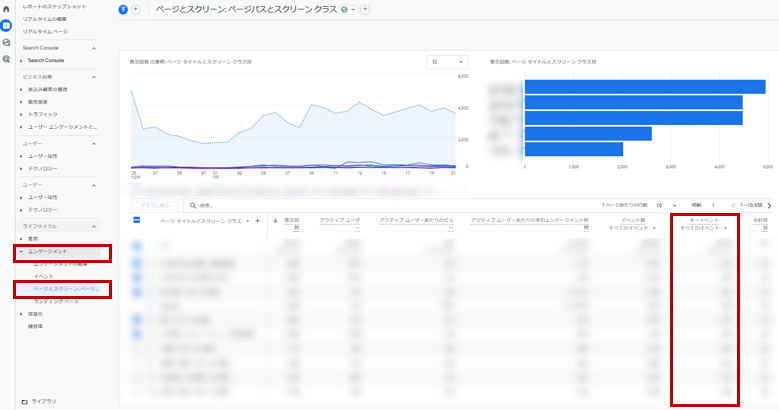Open リアルタイムの概要 report

[44, 19]
